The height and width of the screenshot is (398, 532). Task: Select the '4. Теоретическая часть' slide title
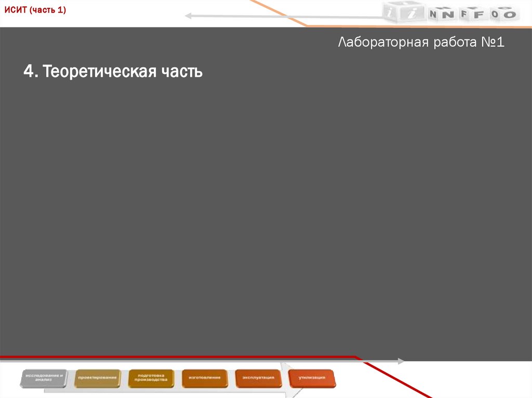[112, 72]
